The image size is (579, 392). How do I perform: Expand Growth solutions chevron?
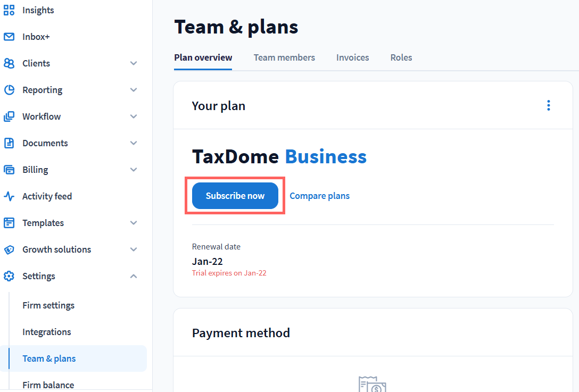click(x=134, y=249)
